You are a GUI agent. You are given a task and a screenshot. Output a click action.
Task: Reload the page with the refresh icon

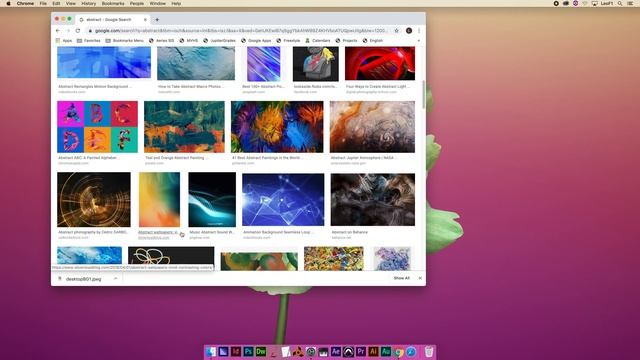click(x=78, y=31)
